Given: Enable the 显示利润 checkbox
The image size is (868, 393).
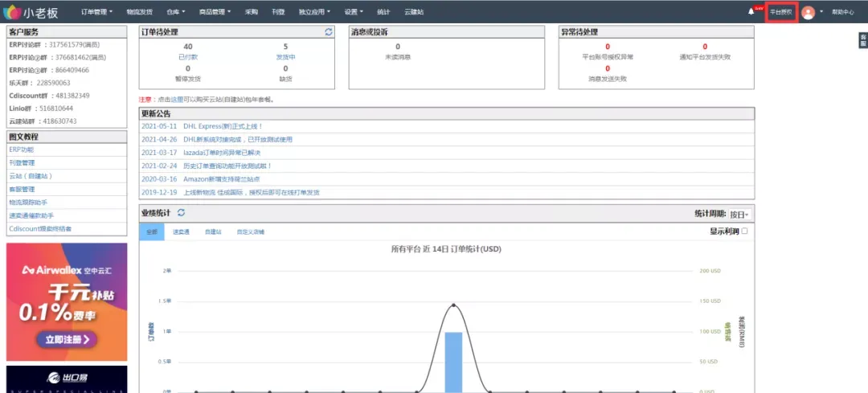Looking at the screenshot, I should point(744,231).
